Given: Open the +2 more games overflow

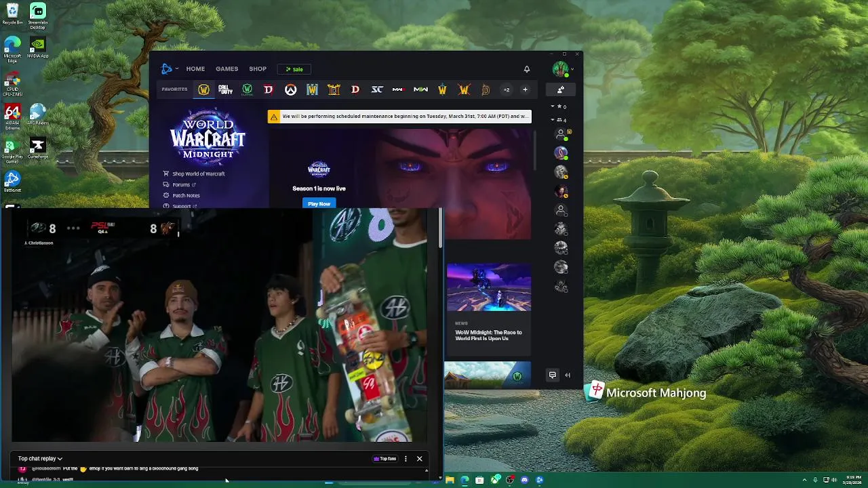Looking at the screenshot, I should tap(506, 89).
